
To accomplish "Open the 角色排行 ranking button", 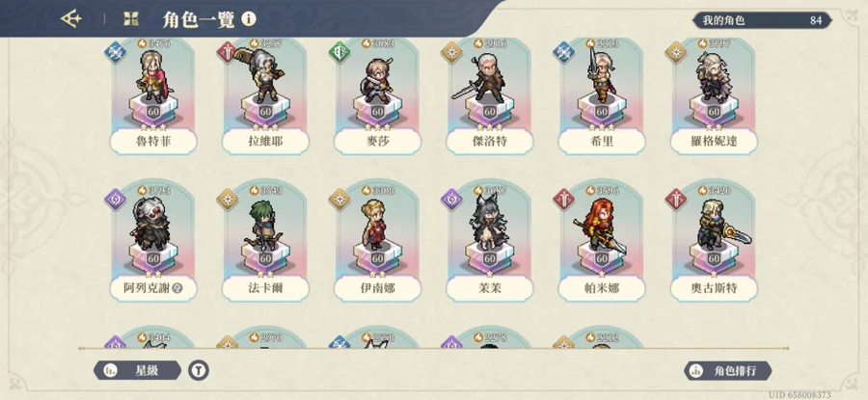I will tap(727, 370).
